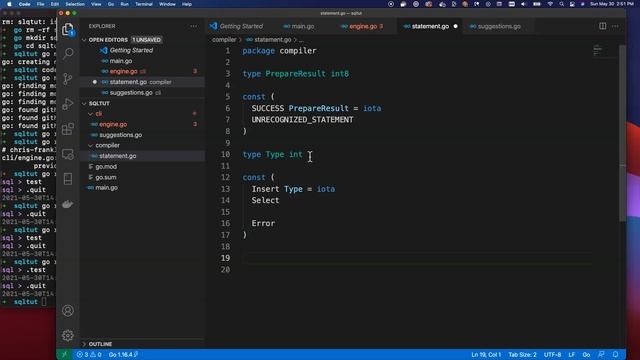Select suggestions.go in Open Editors list
This screenshot has width=640, height=360.
tap(142, 93)
